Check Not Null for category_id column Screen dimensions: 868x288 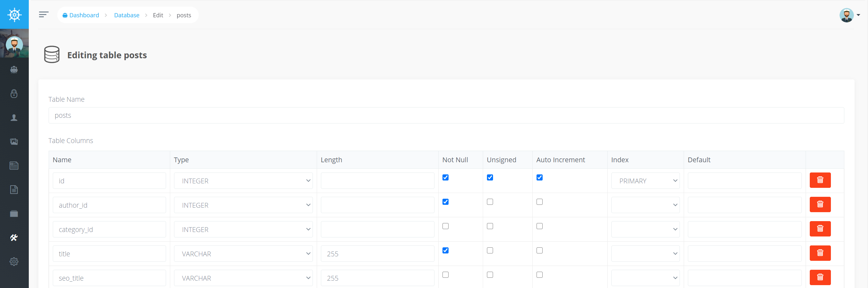pyautogui.click(x=445, y=226)
